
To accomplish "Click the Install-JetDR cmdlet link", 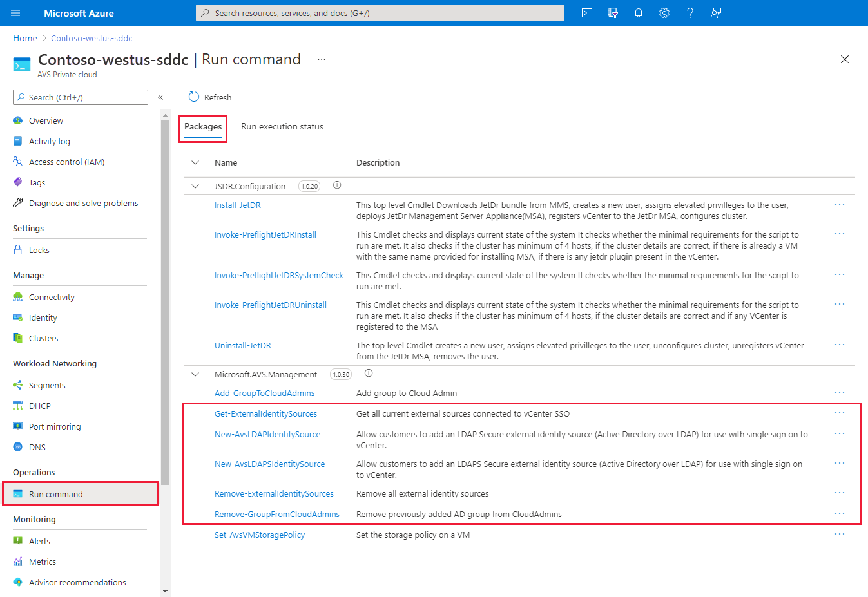I will [237, 205].
